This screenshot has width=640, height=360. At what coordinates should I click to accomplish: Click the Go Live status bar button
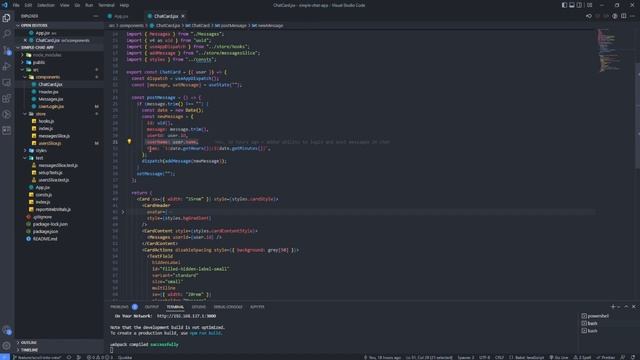point(559,357)
